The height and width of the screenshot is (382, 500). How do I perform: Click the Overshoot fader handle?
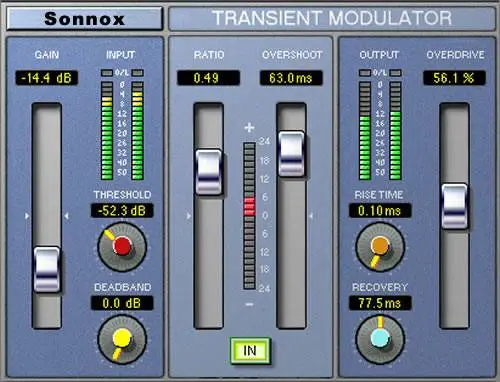(x=291, y=154)
